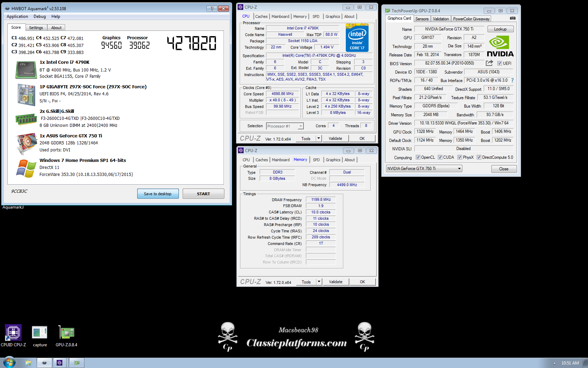The height and width of the screenshot is (368, 588).
Task: Click the DRAM Frequency 1199.8 MHz value
Action: tap(321, 199)
